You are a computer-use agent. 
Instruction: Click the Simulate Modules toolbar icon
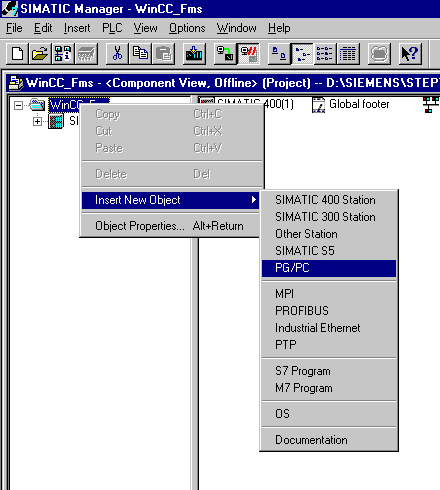point(379,54)
